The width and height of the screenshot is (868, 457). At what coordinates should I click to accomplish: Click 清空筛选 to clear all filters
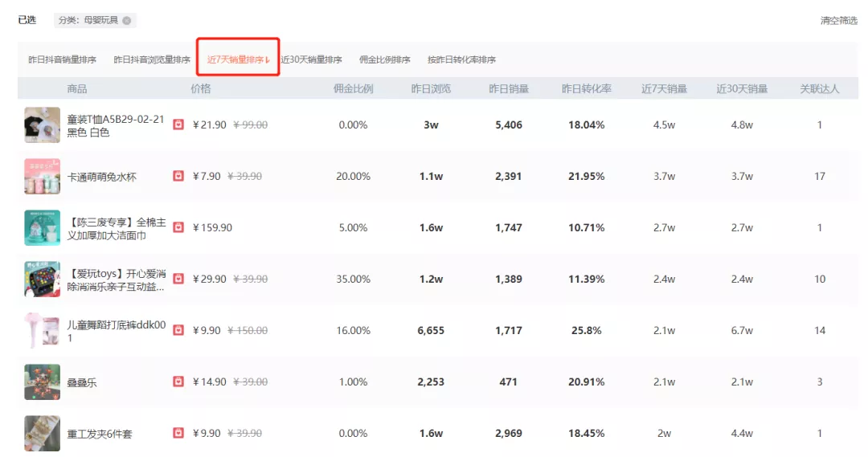point(838,21)
